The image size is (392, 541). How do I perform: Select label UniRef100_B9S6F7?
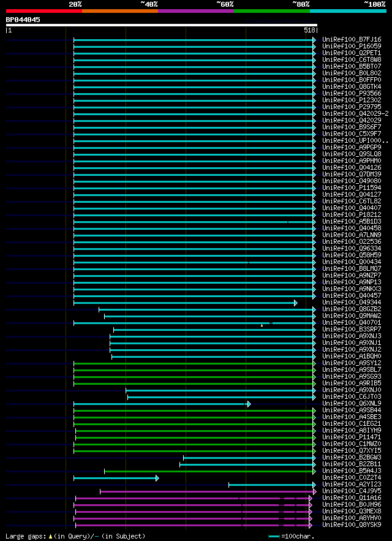[x=352, y=127]
